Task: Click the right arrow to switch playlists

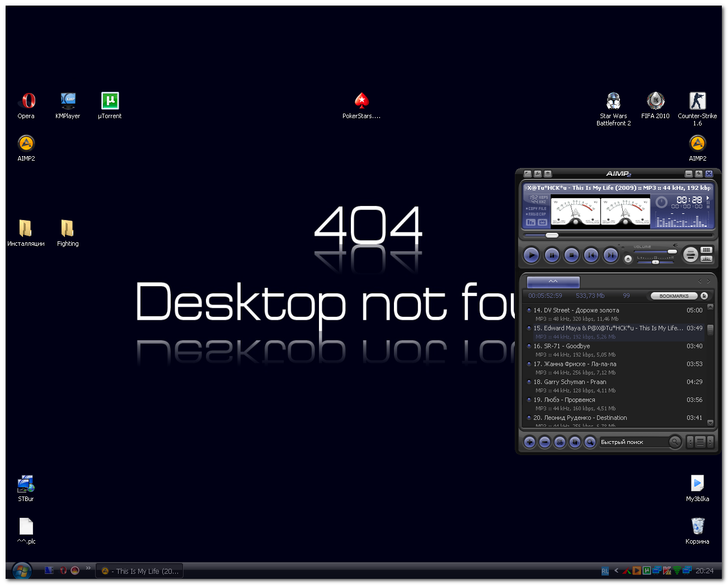Action: [708, 281]
